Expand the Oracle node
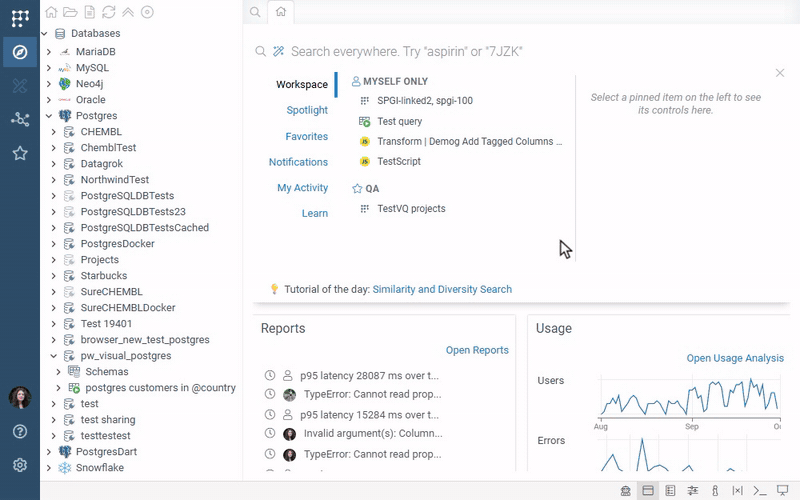 pos(49,100)
